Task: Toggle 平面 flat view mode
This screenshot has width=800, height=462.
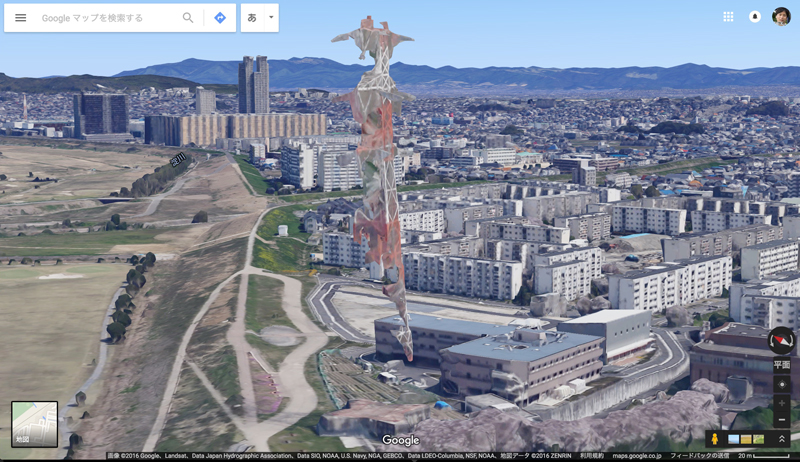Action: [782, 366]
